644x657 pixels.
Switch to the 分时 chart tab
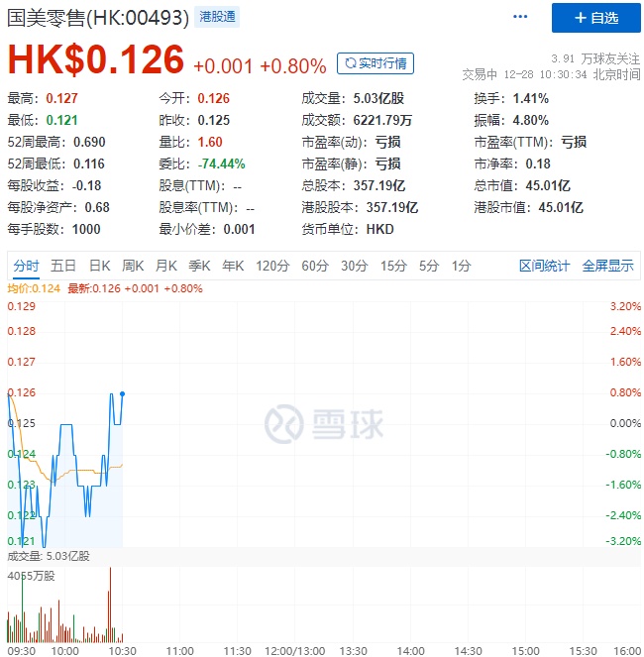coord(26,266)
